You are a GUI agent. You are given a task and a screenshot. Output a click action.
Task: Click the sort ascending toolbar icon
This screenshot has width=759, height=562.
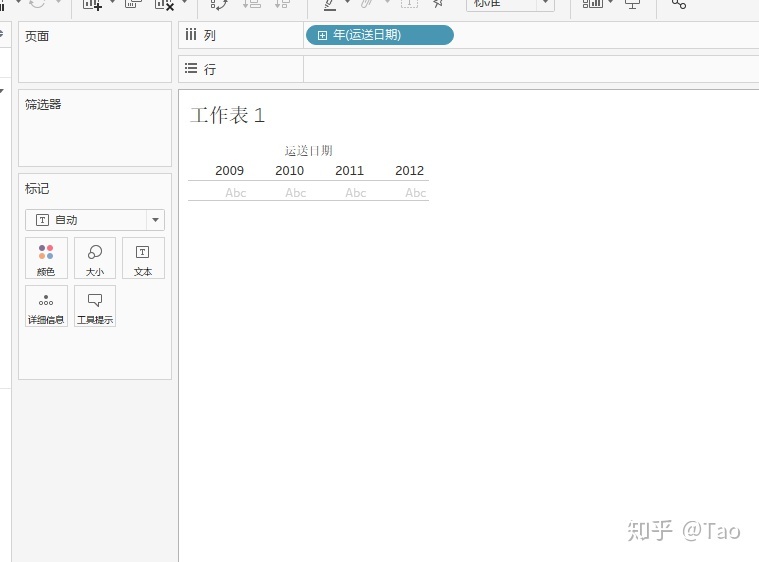[x=252, y=3]
